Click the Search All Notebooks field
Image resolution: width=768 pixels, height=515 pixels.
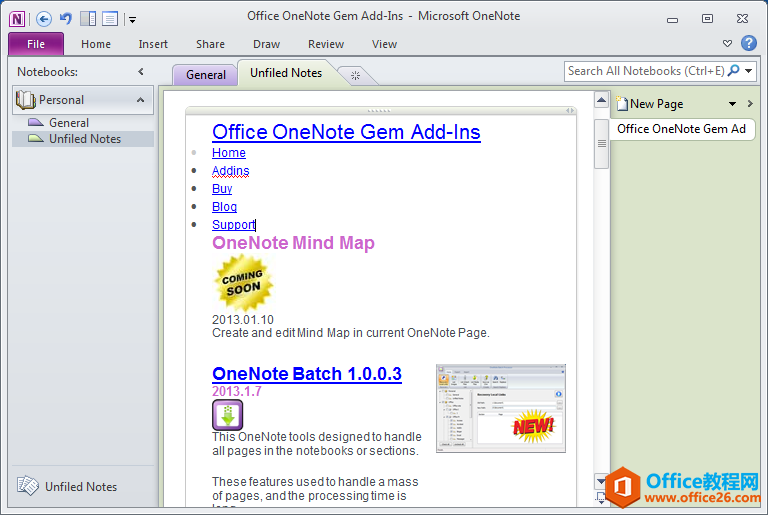[x=645, y=71]
